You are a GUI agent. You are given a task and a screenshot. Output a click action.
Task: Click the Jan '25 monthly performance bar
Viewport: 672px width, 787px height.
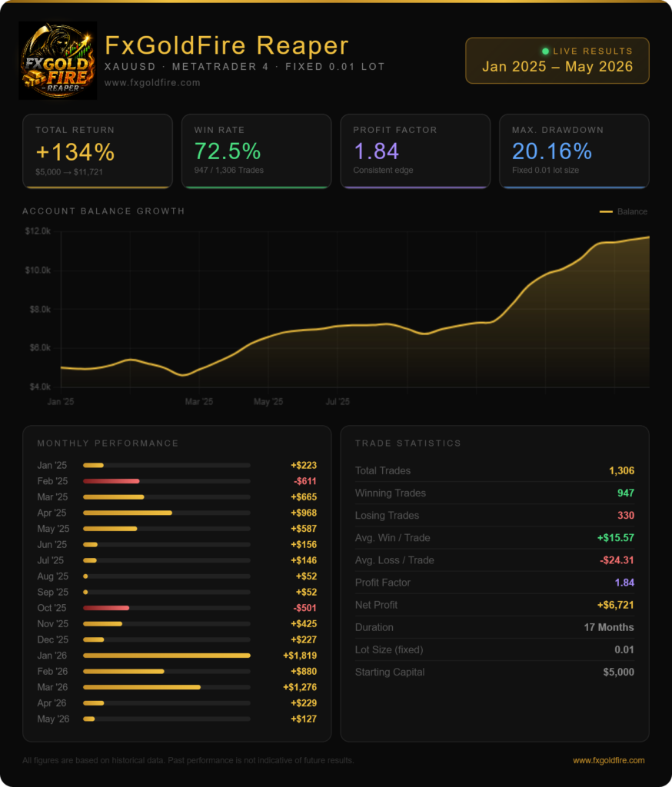pyautogui.click(x=93, y=465)
